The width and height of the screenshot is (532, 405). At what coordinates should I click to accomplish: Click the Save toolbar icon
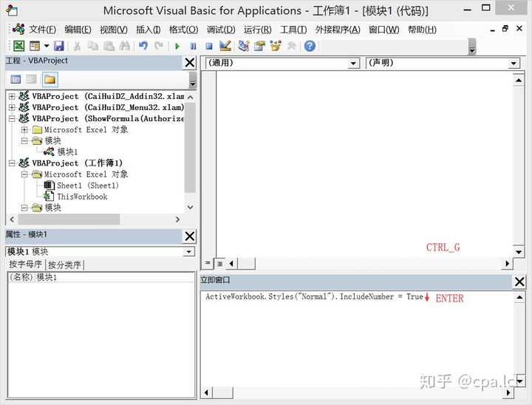[x=59, y=46]
